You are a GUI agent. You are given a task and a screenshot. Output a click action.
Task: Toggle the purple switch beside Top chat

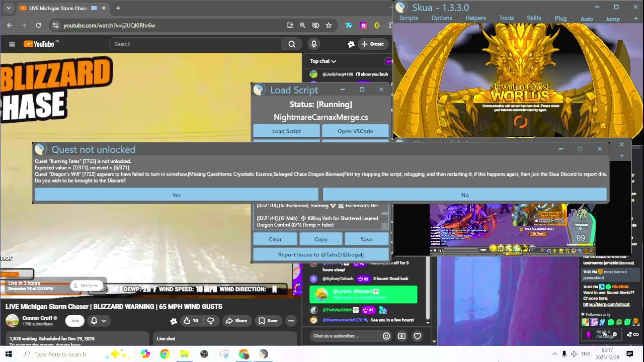coord(388,61)
